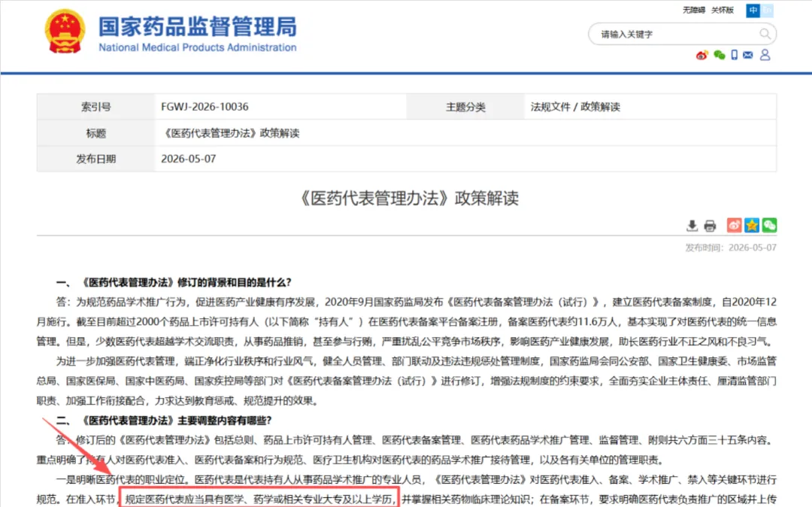
Task: Open the header WeChat icon
Action: [x=719, y=55]
